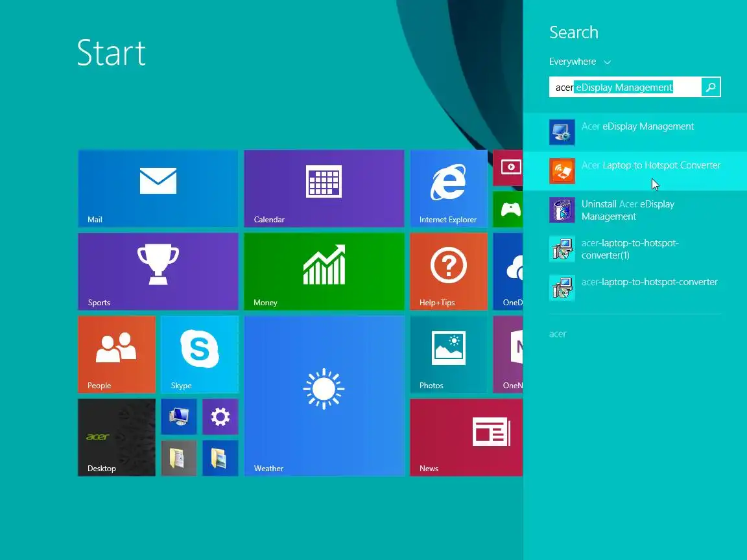Open the grey Documents folder tile
This screenshot has height=560, width=747.
[x=179, y=458]
